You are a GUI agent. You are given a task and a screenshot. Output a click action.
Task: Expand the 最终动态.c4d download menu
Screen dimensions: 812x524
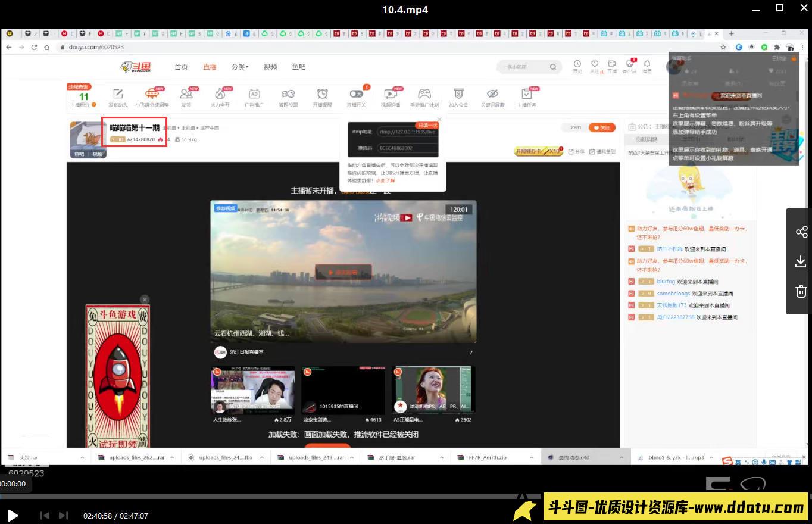(x=622, y=457)
